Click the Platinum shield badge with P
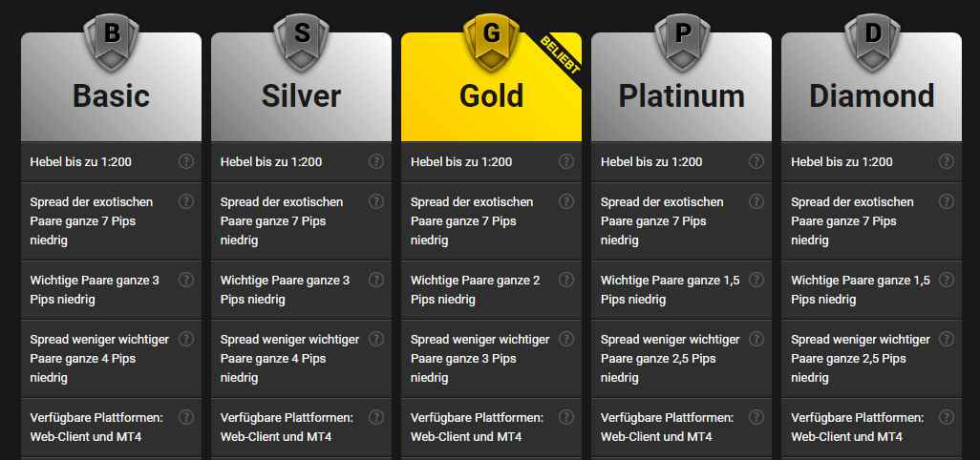Screen dimensions: 980x460 point(682,42)
